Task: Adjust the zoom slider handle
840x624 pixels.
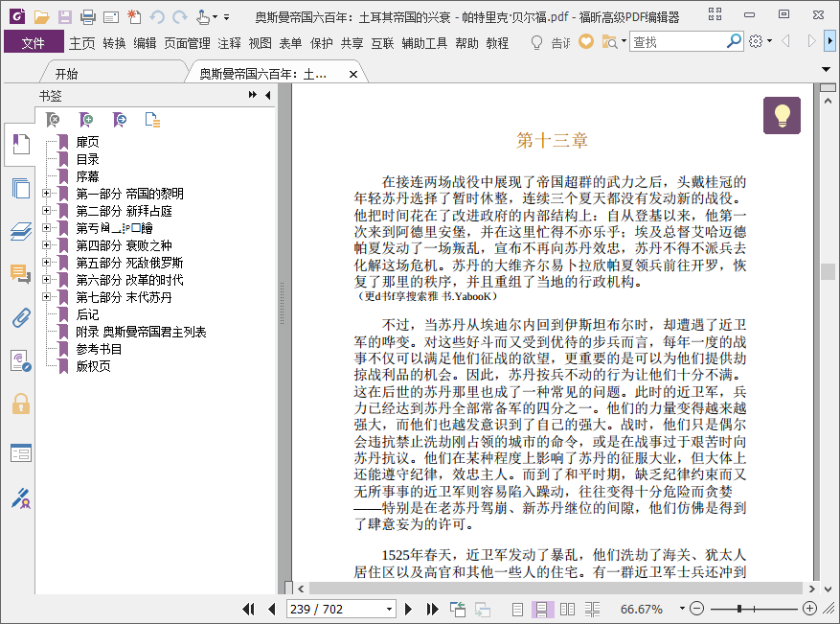Action: pos(739,609)
